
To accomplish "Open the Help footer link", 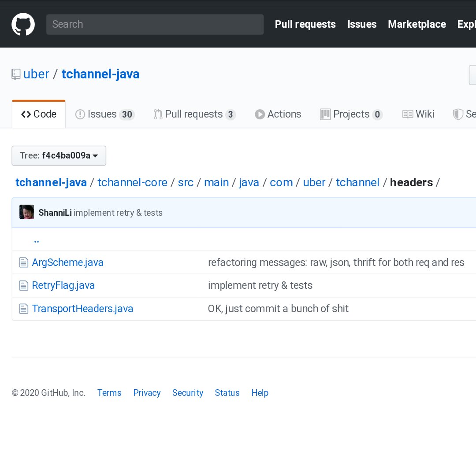I will (260, 393).
